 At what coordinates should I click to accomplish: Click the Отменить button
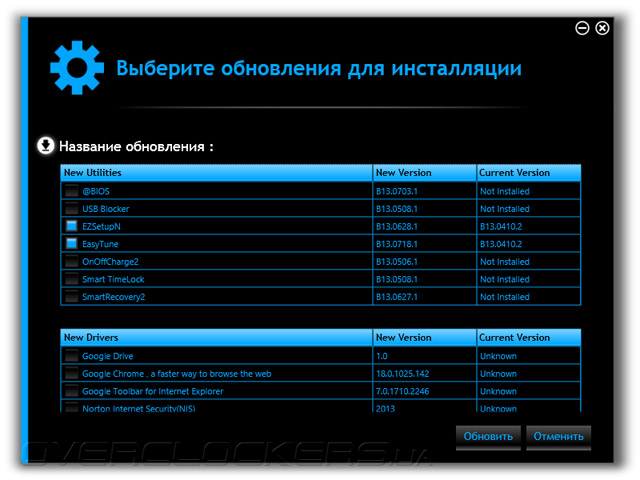(x=558, y=437)
